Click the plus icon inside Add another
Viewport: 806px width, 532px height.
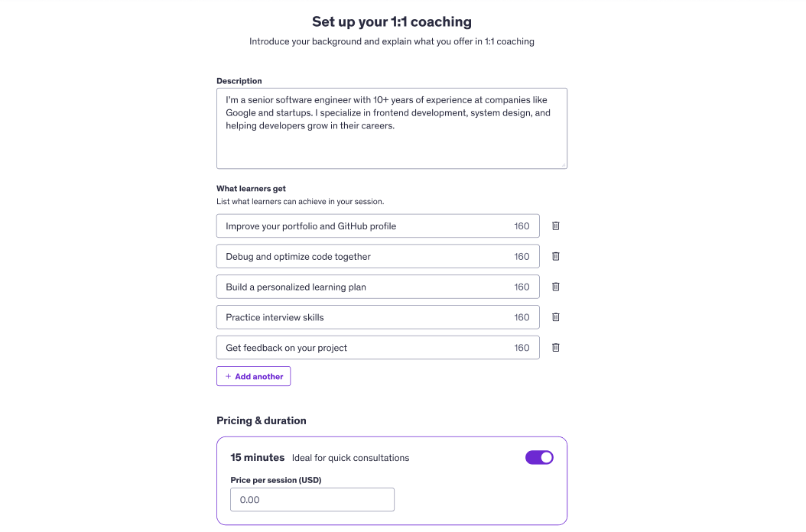click(229, 376)
